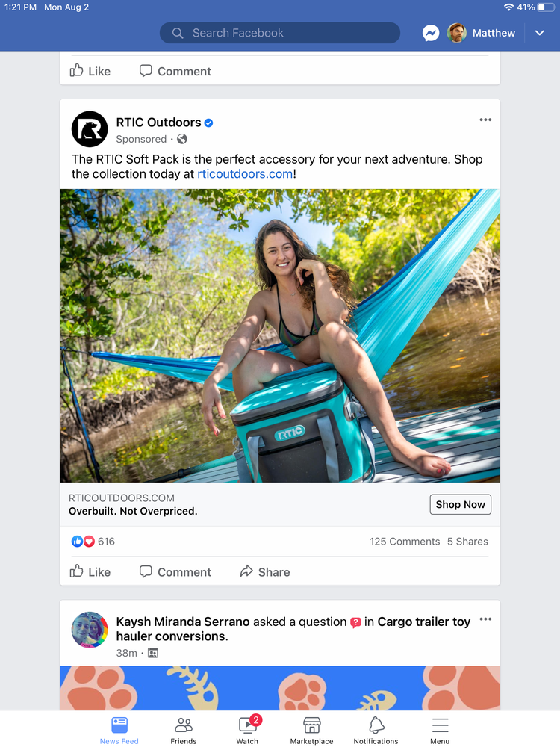Open the Watch tab
This screenshot has height=747, width=560.
247,731
